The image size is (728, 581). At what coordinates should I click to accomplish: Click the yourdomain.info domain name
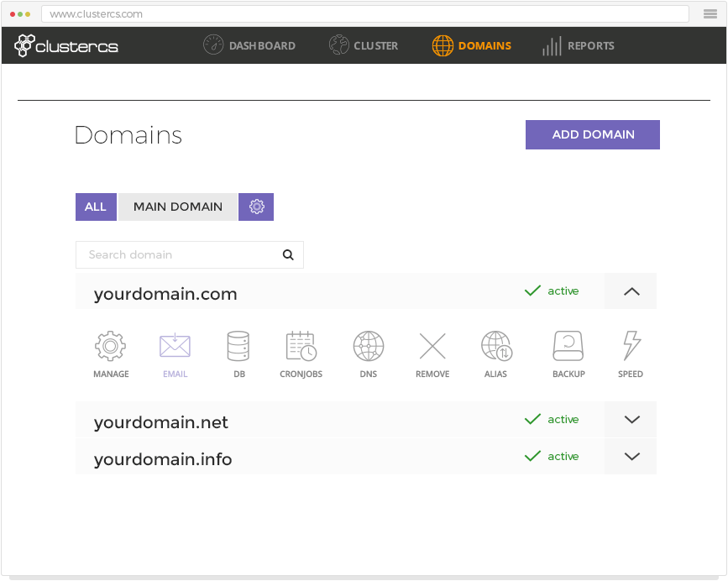163,459
